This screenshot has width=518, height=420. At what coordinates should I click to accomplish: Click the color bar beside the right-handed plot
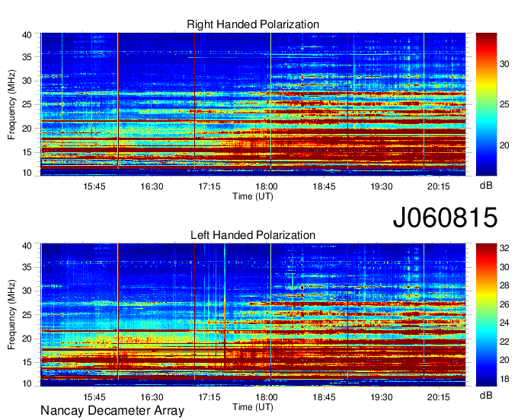click(x=486, y=104)
